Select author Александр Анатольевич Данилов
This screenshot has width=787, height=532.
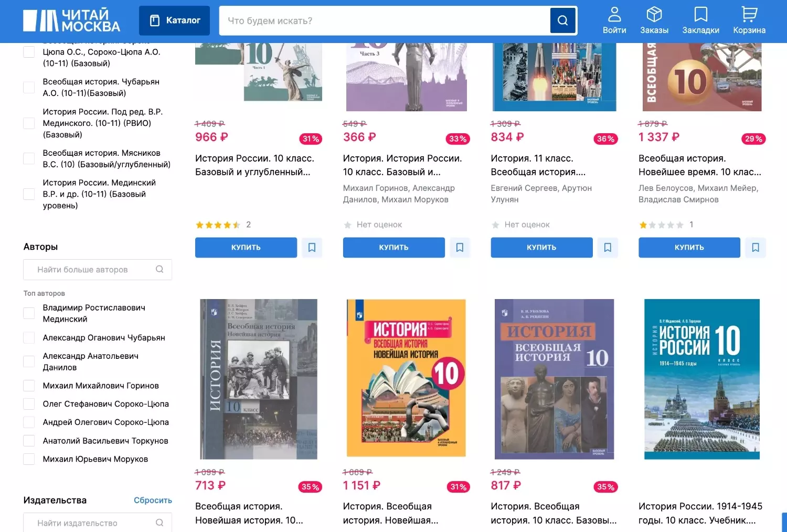pyautogui.click(x=29, y=361)
